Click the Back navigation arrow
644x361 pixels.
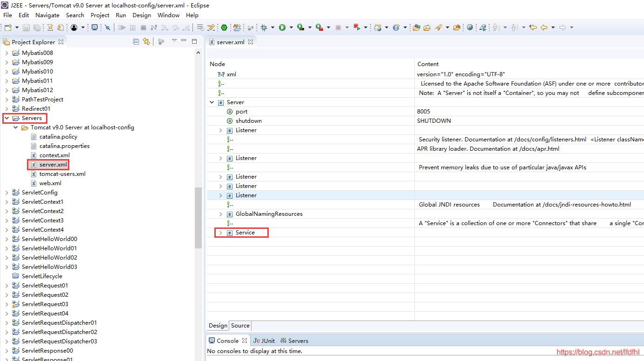544,27
